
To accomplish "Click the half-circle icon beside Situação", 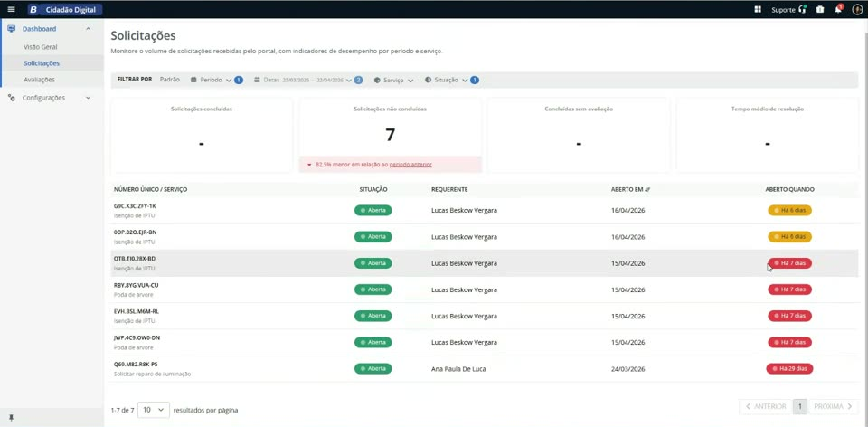I will tap(428, 80).
